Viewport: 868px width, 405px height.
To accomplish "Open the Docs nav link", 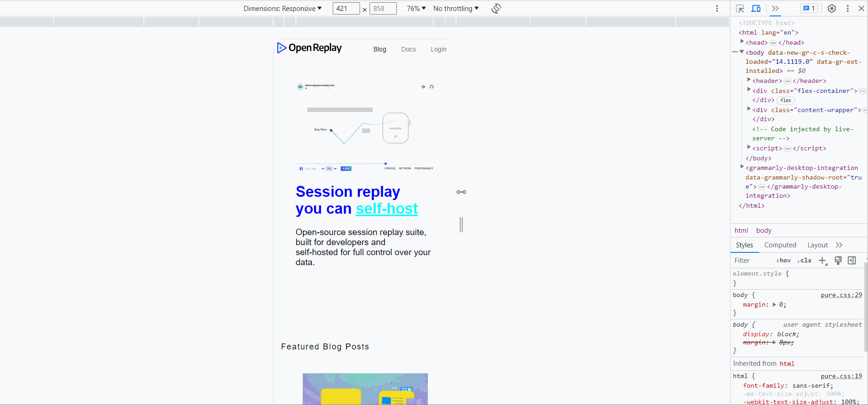I will coord(408,49).
